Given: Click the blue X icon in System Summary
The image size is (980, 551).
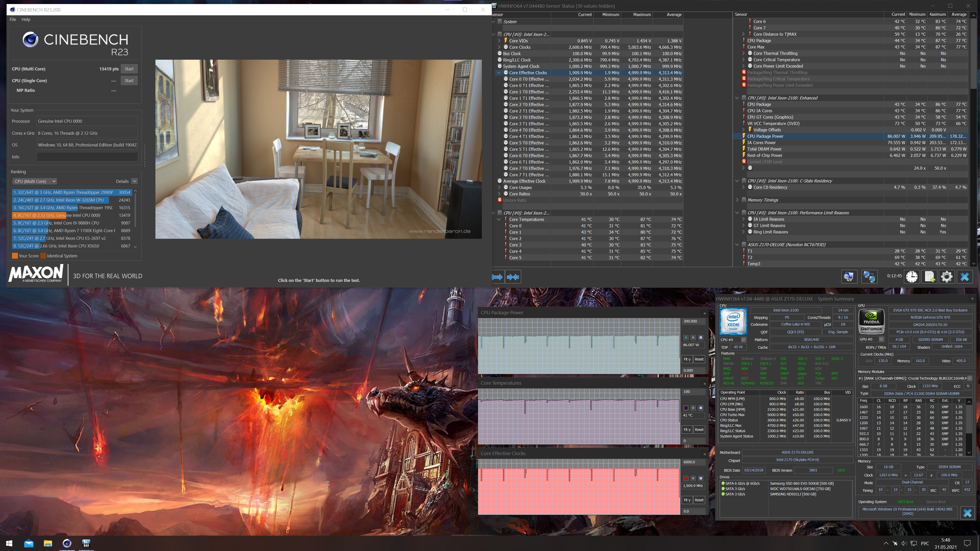Looking at the screenshot, I should pyautogui.click(x=967, y=513).
